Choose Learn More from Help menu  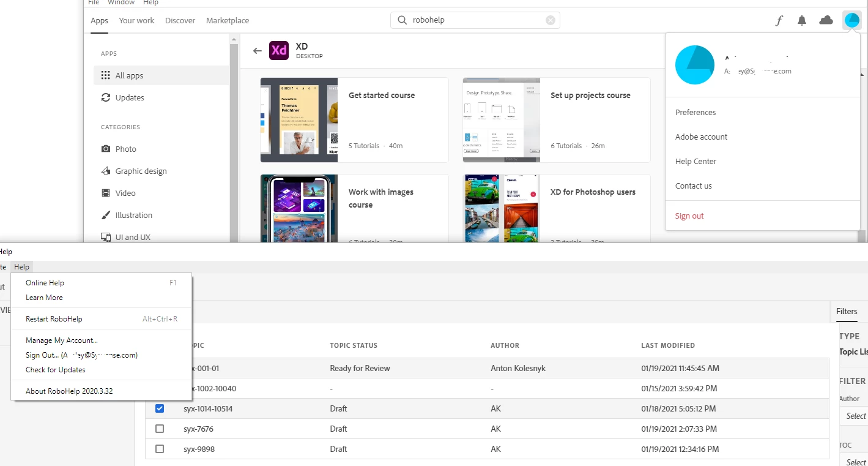[102, 298]
